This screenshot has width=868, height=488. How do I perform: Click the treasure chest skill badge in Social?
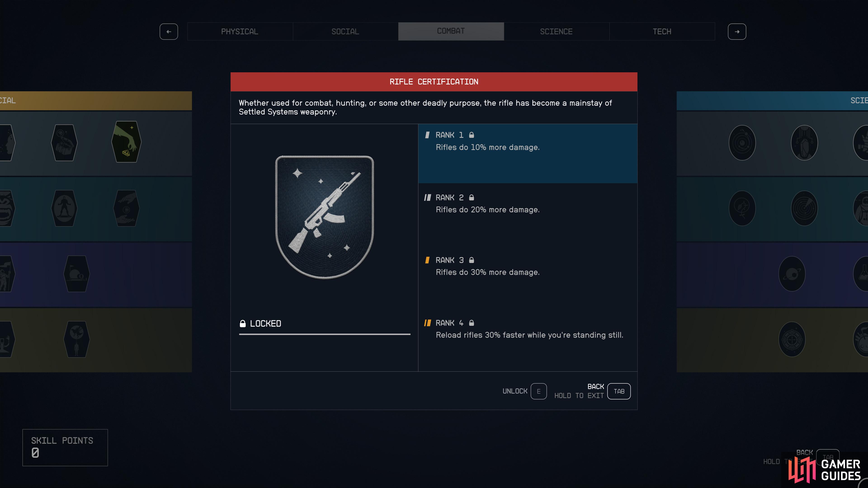click(x=64, y=143)
